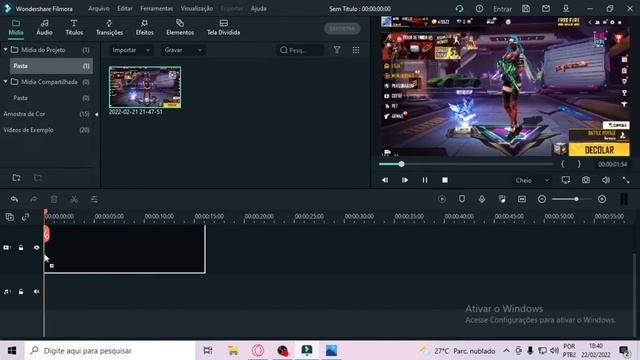This screenshot has height=360, width=640.
Task: Click the preview display settings icon
Action: [x=566, y=180]
